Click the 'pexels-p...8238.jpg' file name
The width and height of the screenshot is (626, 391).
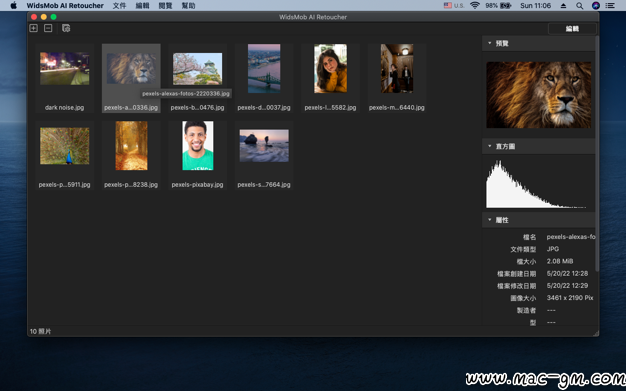[131, 185]
